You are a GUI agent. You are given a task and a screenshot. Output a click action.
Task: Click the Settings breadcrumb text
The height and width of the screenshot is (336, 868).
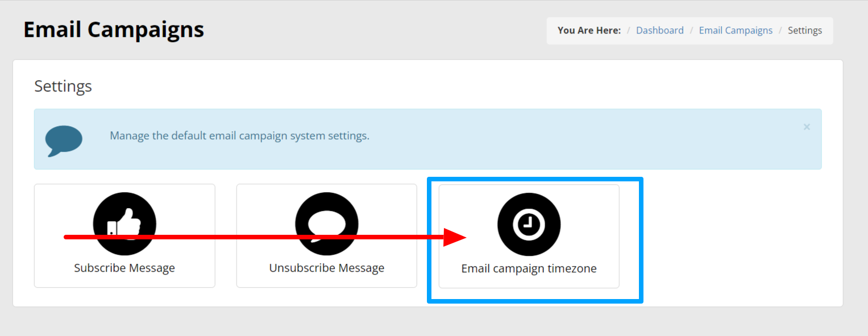tap(805, 31)
